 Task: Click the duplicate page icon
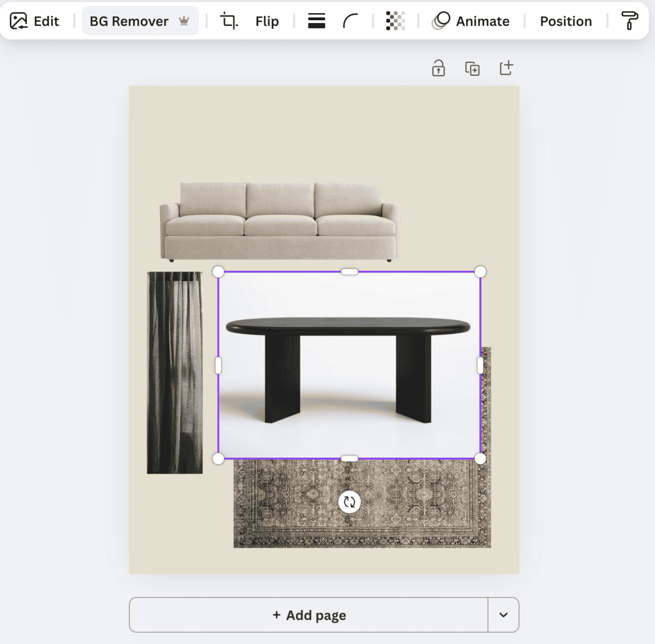click(x=472, y=68)
